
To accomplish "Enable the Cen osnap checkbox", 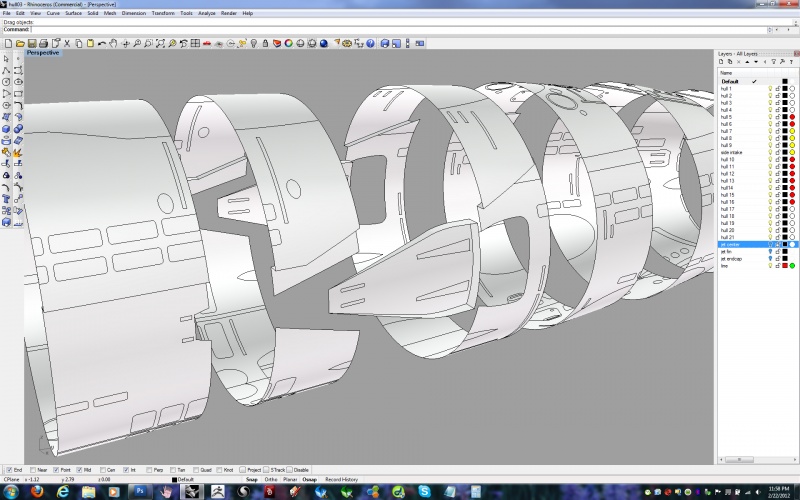I will click(x=103, y=470).
